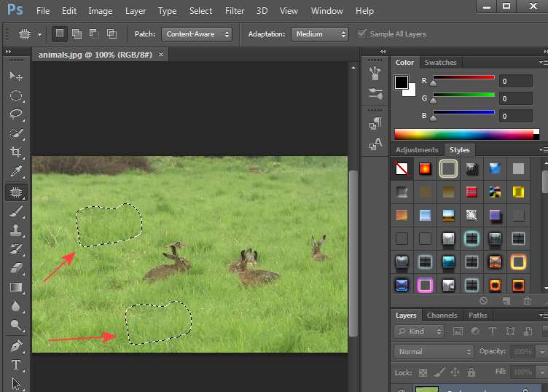
Task: Click the delete style trash icon
Action: pyautogui.click(x=527, y=300)
